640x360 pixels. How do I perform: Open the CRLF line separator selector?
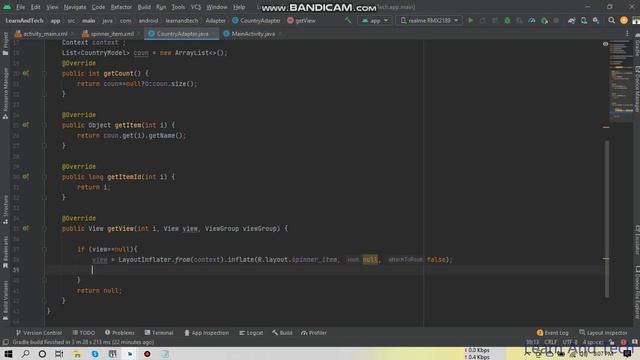click(x=550, y=342)
